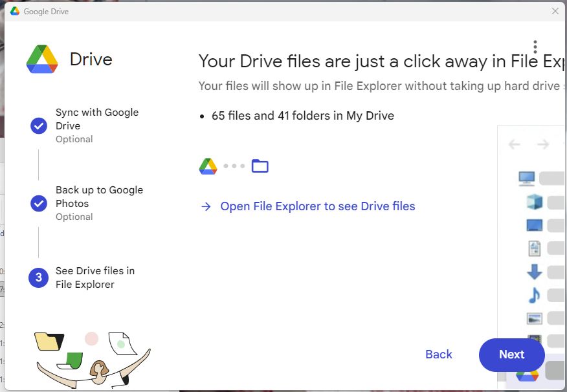Open the three-dot more options menu
567x392 pixels.
[x=535, y=47]
